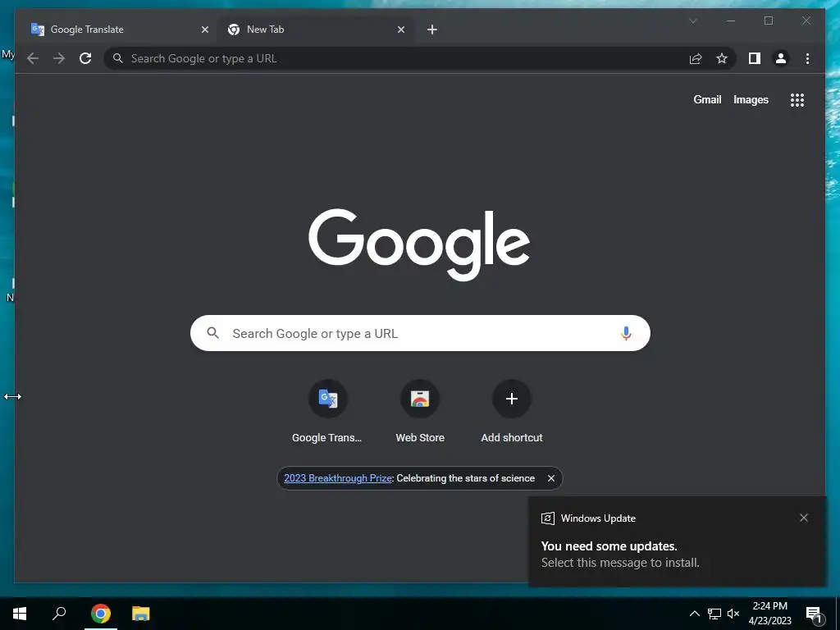840x630 pixels.
Task: Start voice search with microphone icon
Action: (626, 333)
